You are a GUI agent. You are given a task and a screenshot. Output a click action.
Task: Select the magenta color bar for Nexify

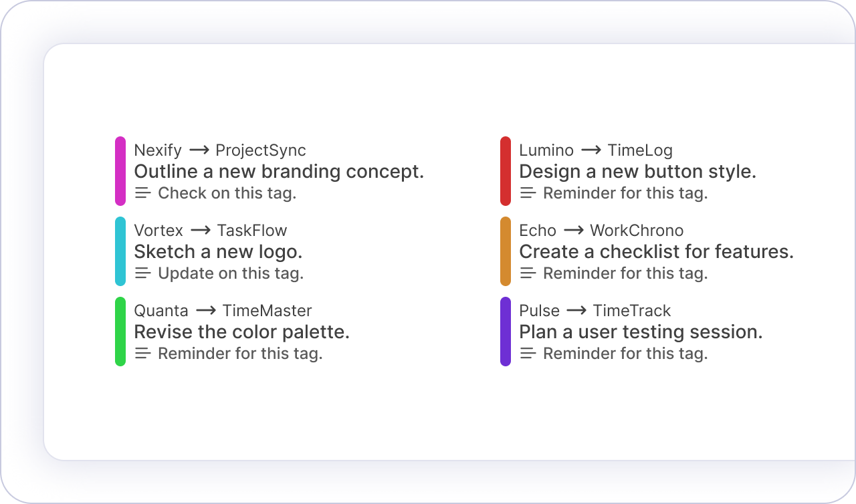120,171
